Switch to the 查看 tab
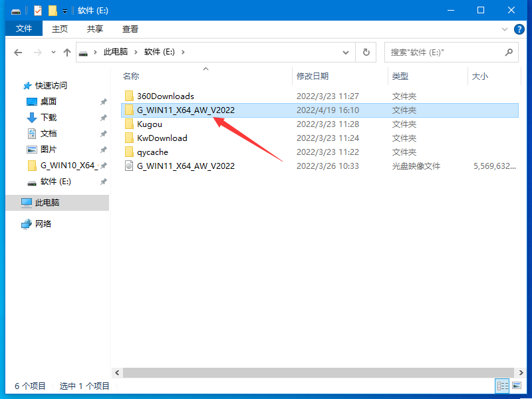Screen dimensions: 532x399 coord(130,29)
